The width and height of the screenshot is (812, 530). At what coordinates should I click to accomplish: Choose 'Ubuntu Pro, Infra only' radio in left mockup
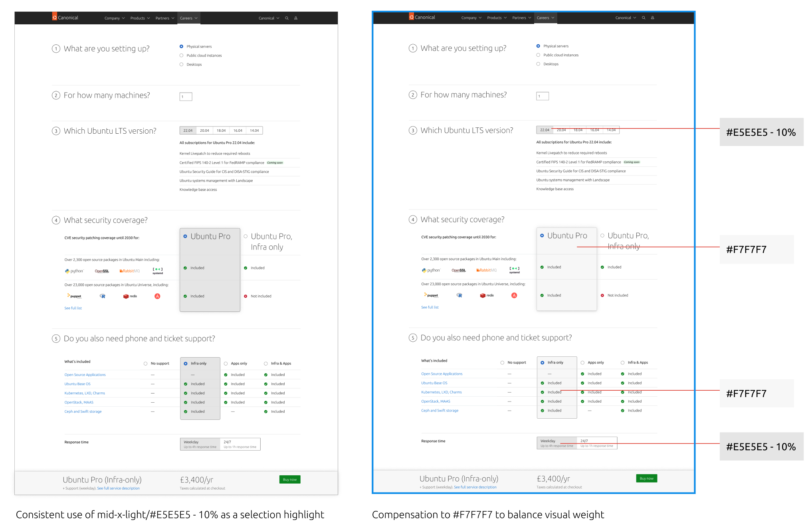pyautogui.click(x=246, y=236)
